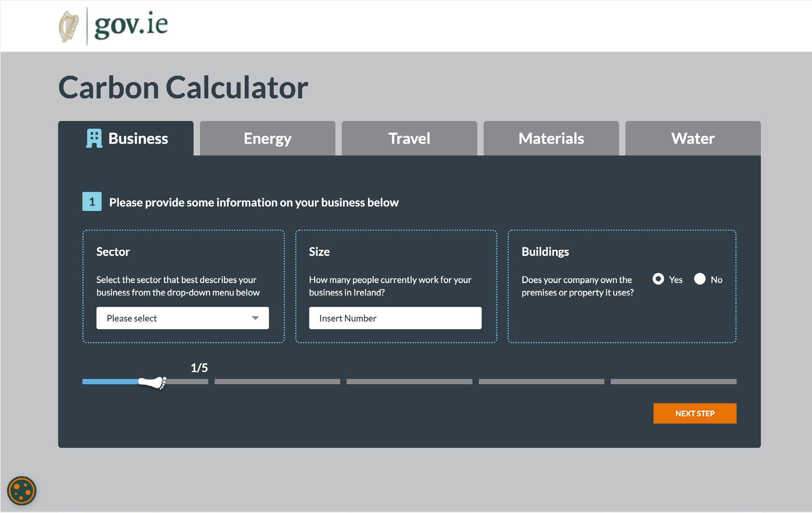Click the Sector dropdown arrow
The width and height of the screenshot is (812, 513).
(255, 318)
